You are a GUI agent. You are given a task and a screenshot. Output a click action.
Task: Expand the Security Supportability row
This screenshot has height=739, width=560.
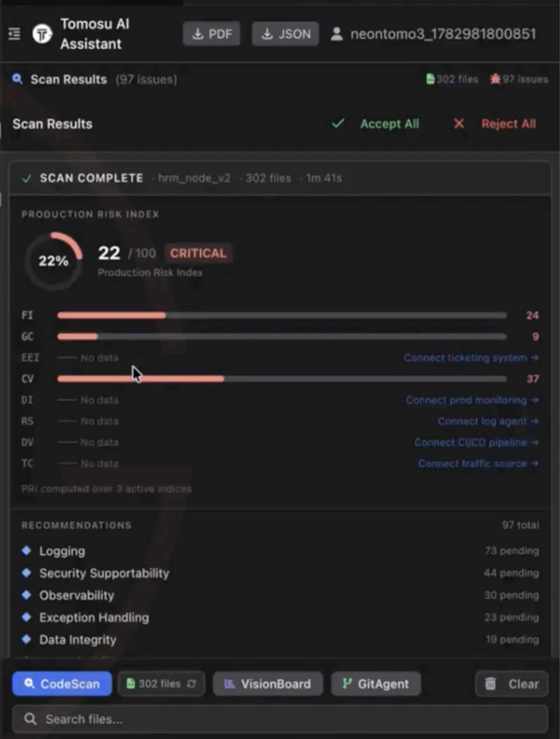coord(280,573)
